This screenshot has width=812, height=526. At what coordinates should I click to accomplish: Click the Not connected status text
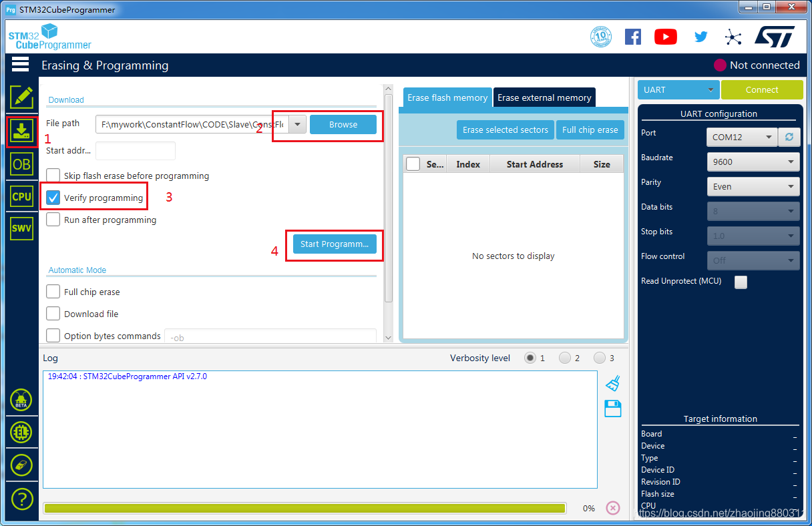point(765,65)
